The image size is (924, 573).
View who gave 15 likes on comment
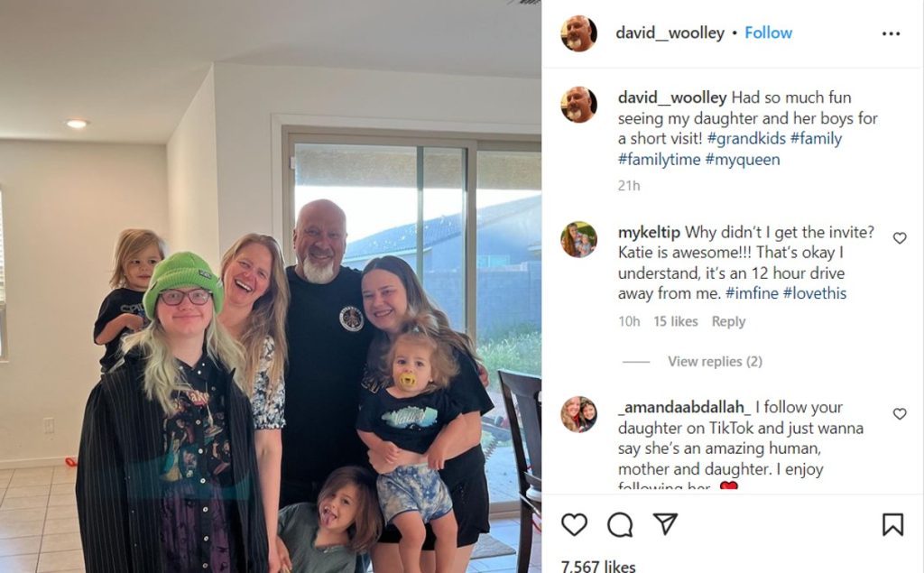coord(675,321)
